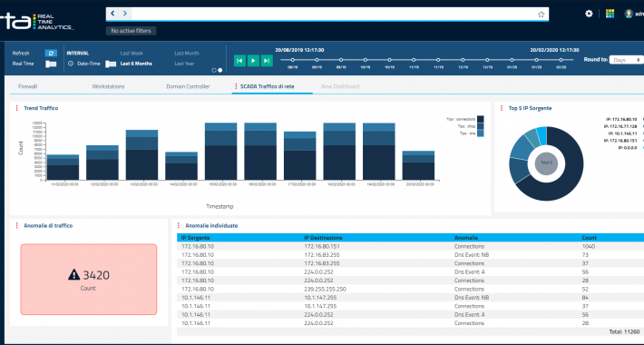Open the settings gear icon
The width and height of the screenshot is (644, 345).
tap(589, 14)
